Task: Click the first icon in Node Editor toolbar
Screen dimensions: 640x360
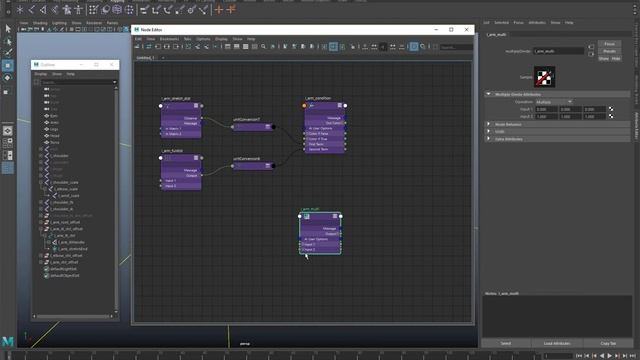Action: point(137,47)
